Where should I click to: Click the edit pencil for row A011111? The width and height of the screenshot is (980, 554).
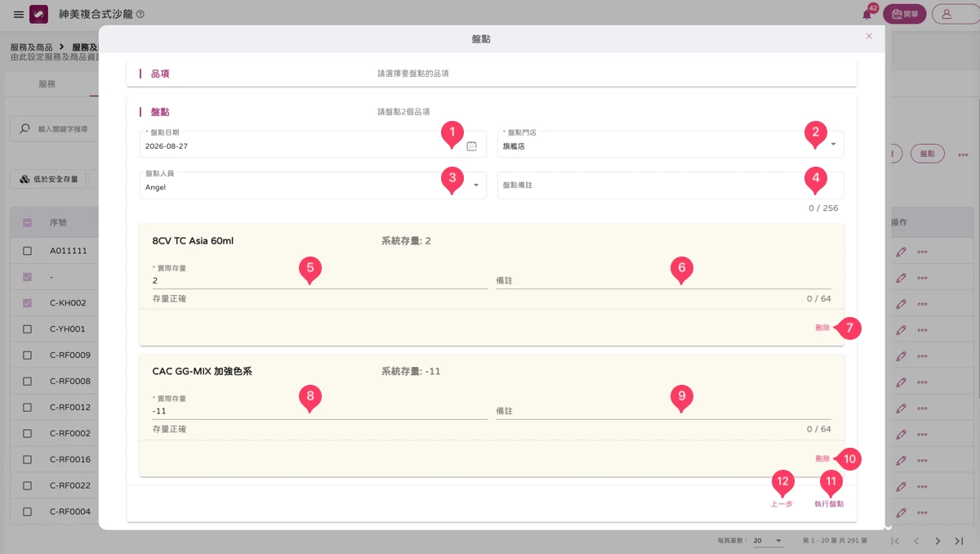click(901, 252)
